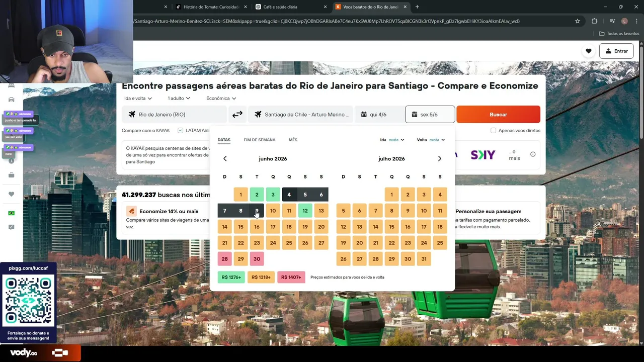Open the Chrome profile avatar
This screenshot has height=362, width=644.
tap(624, 21)
